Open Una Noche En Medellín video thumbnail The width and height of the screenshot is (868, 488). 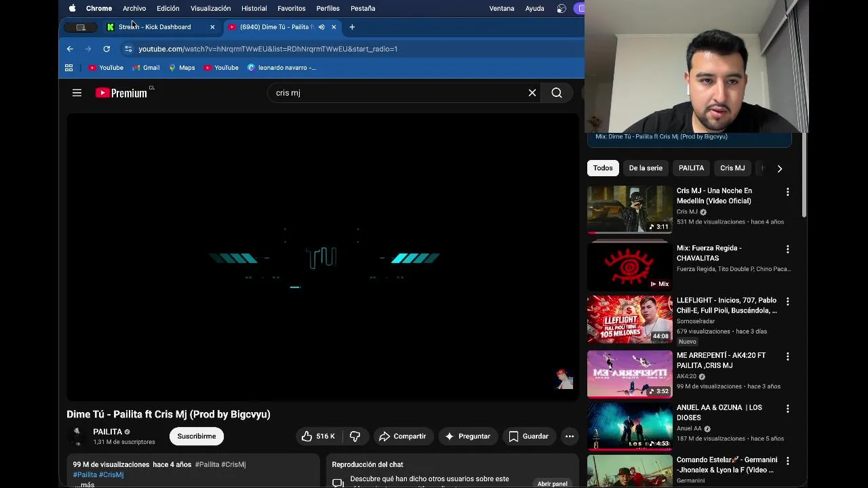(630, 209)
